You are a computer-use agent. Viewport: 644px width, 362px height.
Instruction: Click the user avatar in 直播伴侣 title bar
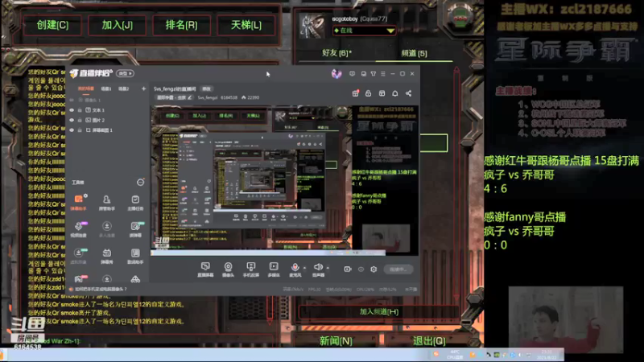pos(336,74)
